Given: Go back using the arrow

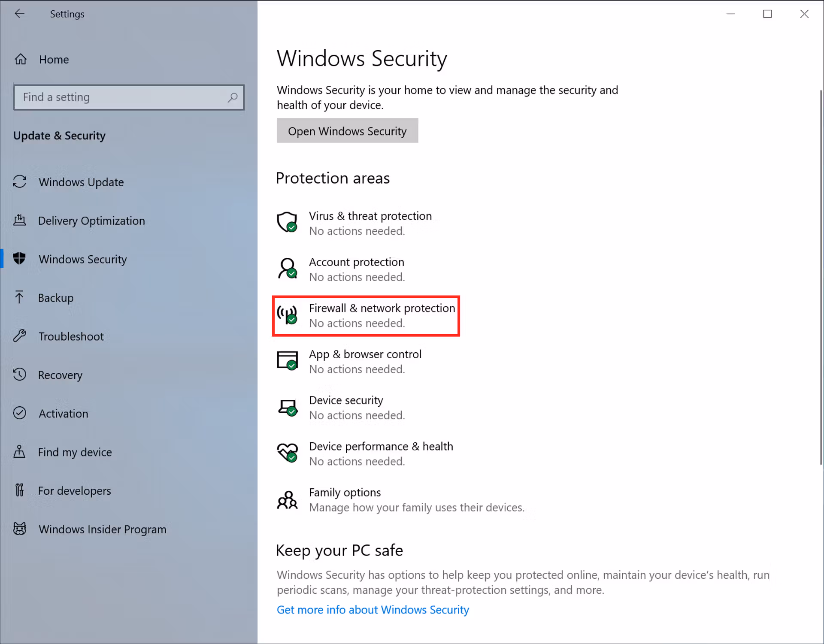Looking at the screenshot, I should 20,13.
